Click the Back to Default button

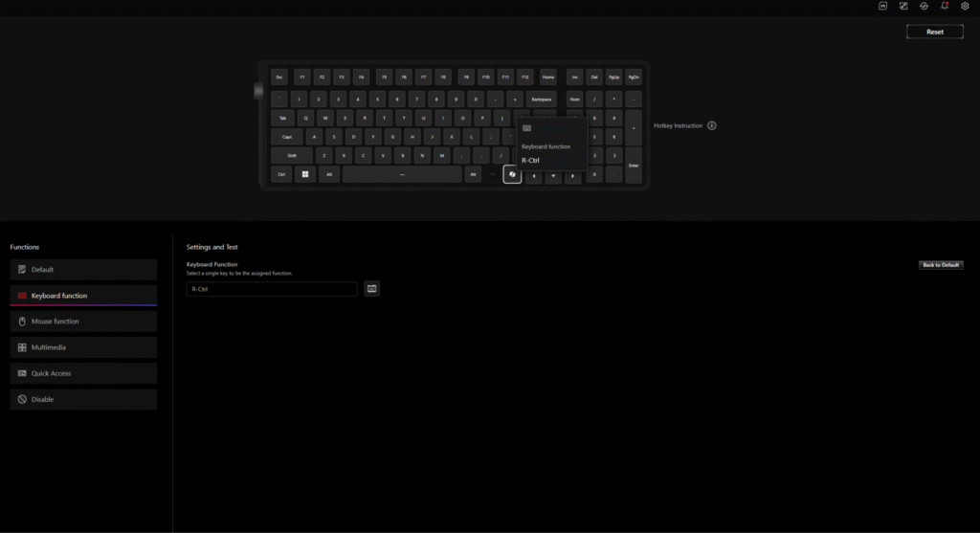tap(941, 265)
